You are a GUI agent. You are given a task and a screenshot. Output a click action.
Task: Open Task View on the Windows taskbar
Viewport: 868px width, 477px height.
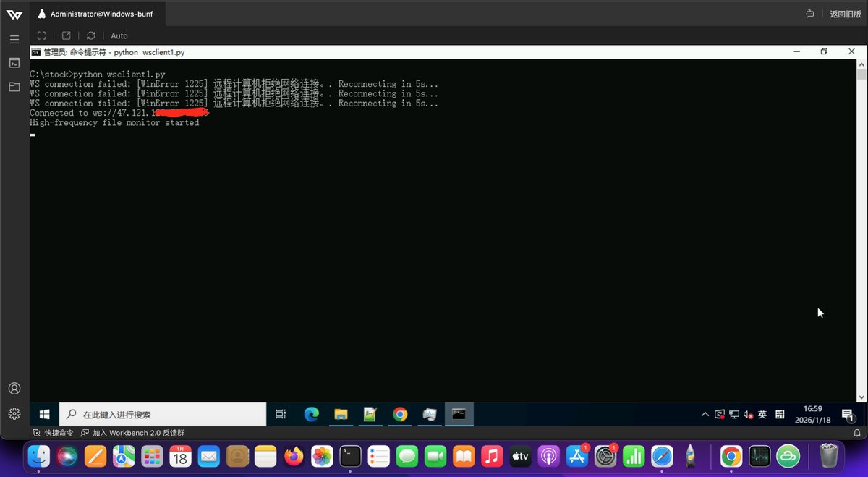click(x=281, y=414)
